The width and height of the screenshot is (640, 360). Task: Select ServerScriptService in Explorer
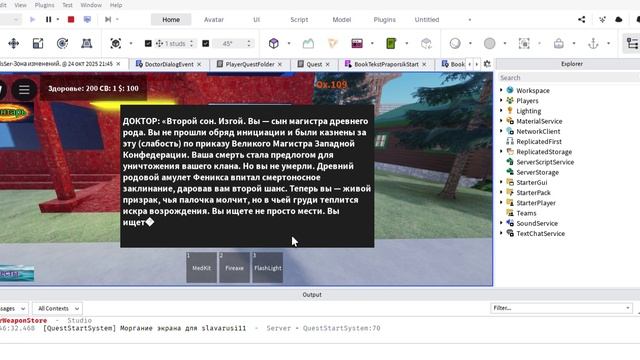pos(545,162)
